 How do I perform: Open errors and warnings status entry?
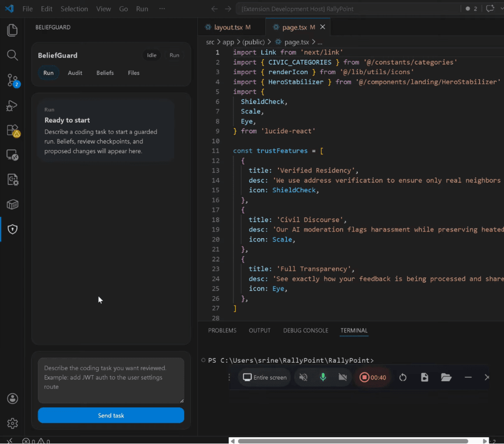(36, 441)
